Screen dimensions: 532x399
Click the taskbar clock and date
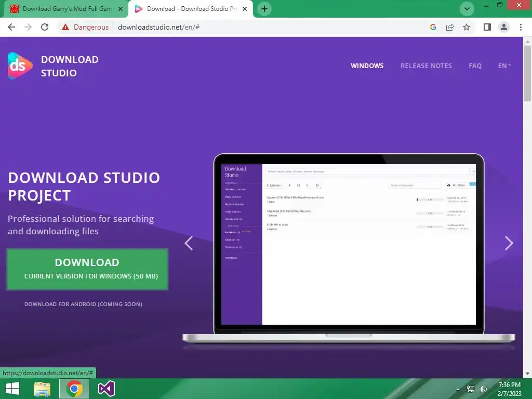click(x=509, y=389)
